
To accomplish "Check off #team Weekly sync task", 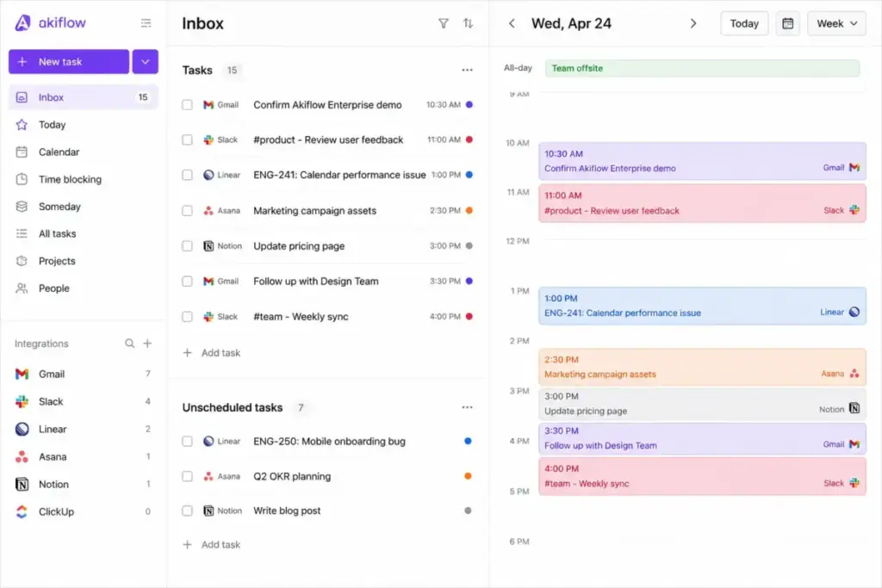I will pyautogui.click(x=187, y=317).
